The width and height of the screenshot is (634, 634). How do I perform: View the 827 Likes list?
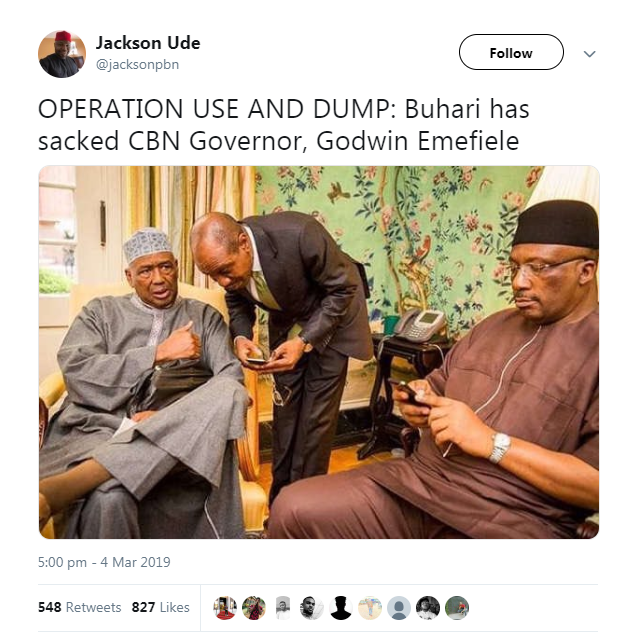pyautogui.click(x=161, y=607)
